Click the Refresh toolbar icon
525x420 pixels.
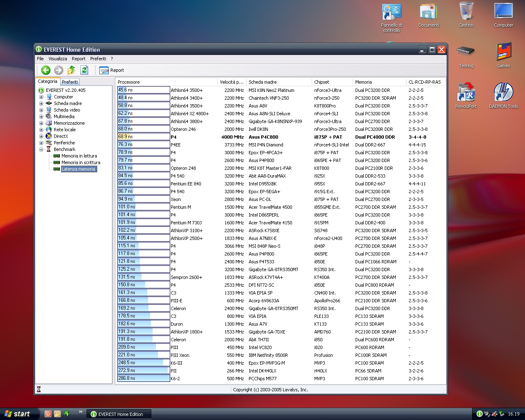tap(84, 70)
